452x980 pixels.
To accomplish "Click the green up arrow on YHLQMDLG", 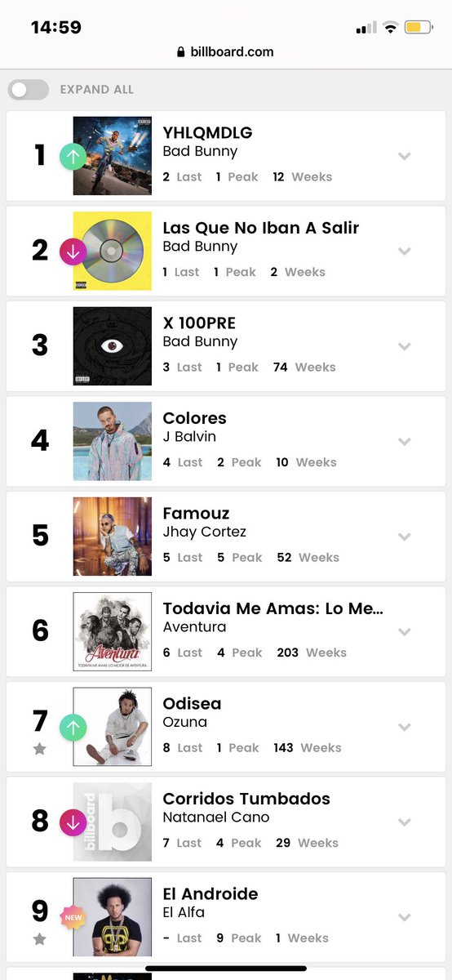I will click(x=73, y=156).
